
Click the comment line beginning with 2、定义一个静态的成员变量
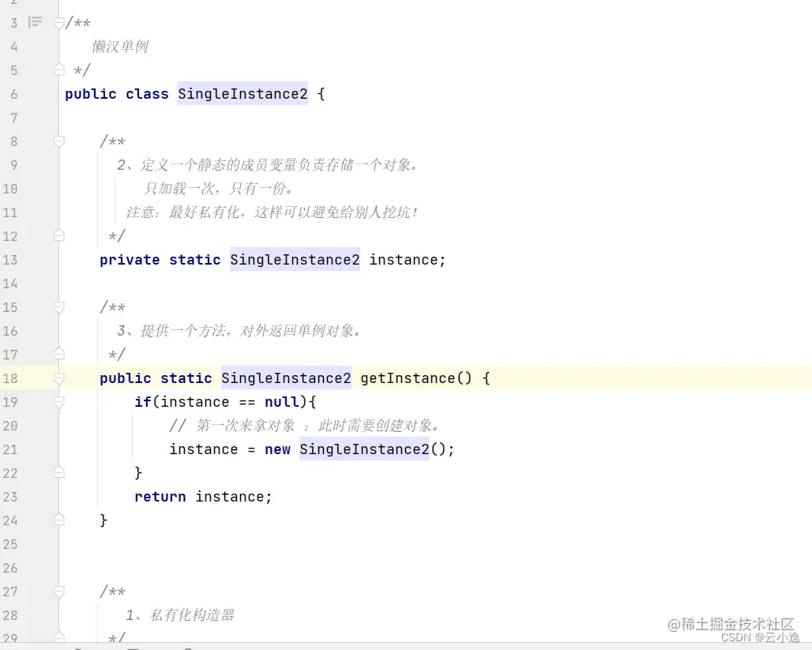[267, 165]
